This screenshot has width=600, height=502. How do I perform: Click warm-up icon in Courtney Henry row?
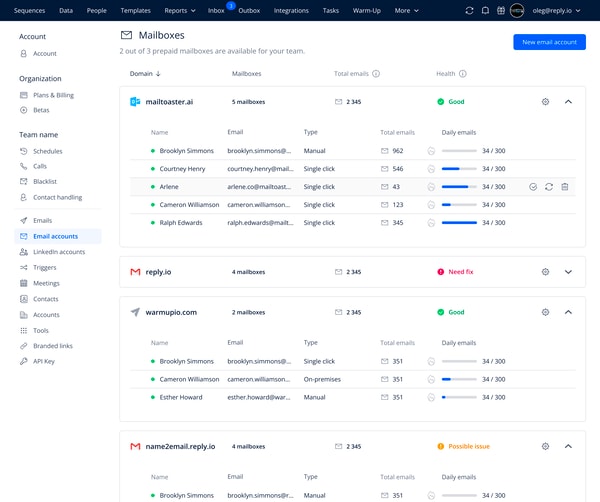point(431,169)
